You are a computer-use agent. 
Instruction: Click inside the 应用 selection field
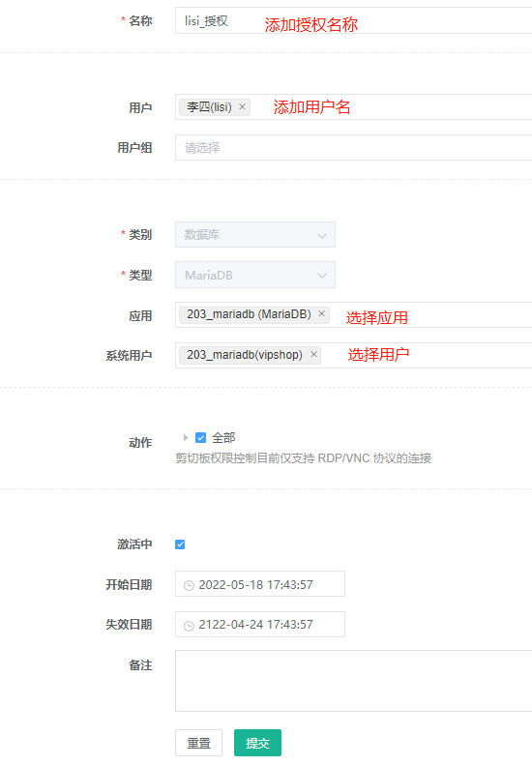353,314
